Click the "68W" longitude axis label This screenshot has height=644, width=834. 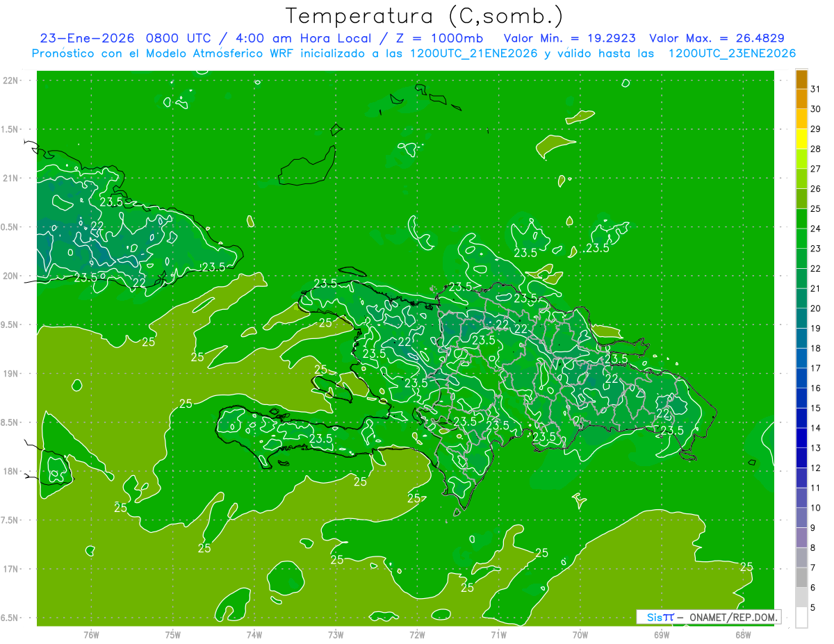point(743,635)
